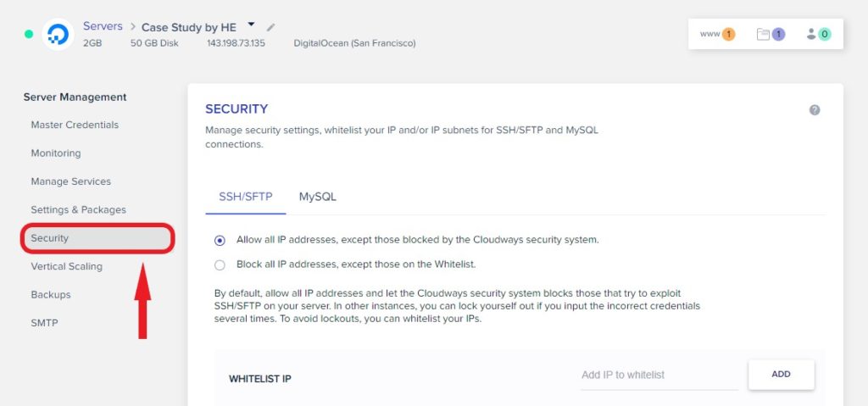This screenshot has width=868, height=406.
Task: Click the ADD whitelist button
Action: click(x=781, y=375)
